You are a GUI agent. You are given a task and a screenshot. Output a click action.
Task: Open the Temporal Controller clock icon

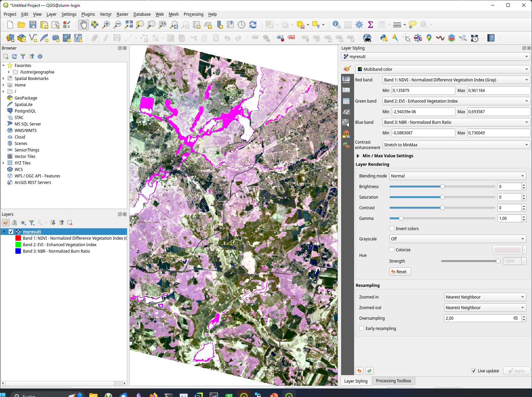[242, 25]
